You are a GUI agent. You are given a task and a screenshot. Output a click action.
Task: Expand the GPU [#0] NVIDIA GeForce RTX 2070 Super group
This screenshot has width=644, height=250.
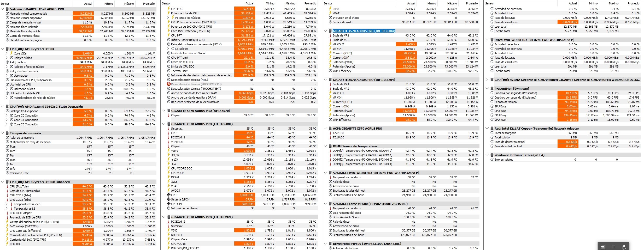click(487, 80)
